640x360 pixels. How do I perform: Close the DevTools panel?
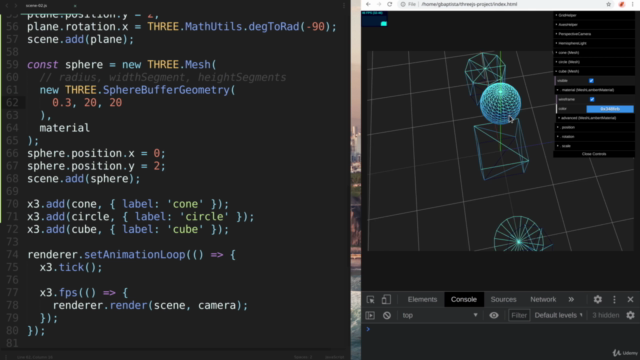click(630, 300)
